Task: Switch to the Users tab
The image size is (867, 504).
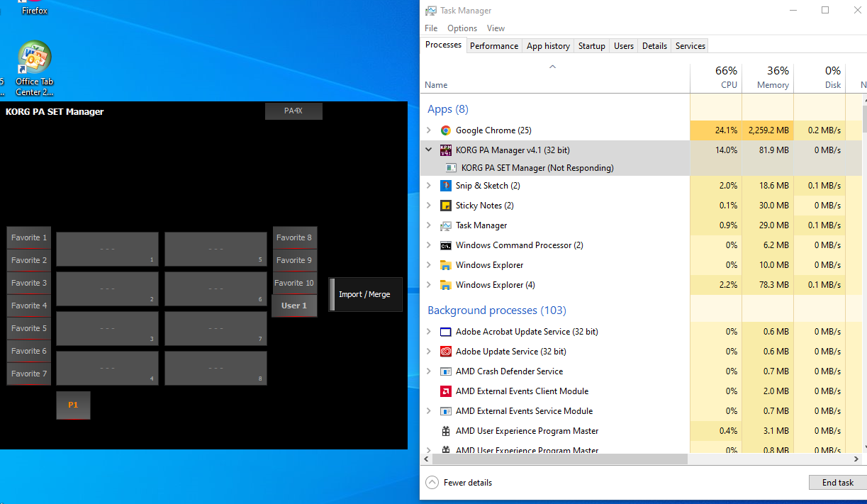Action: click(x=624, y=46)
